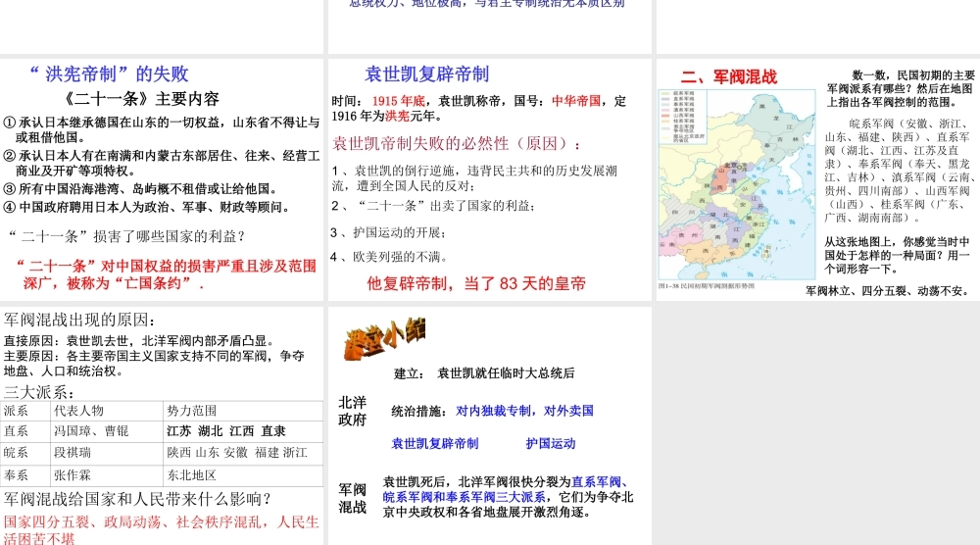Click red text 中华帝国

pyautogui.click(x=575, y=101)
